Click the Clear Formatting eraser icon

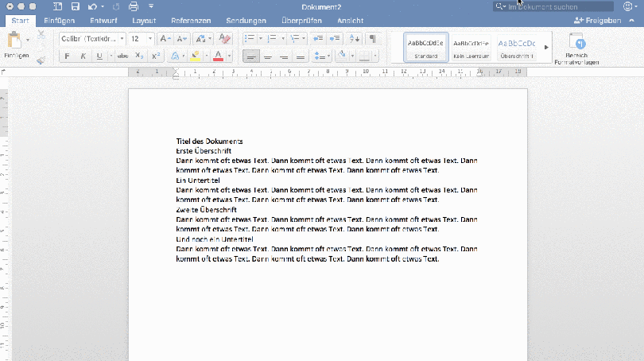(x=224, y=38)
